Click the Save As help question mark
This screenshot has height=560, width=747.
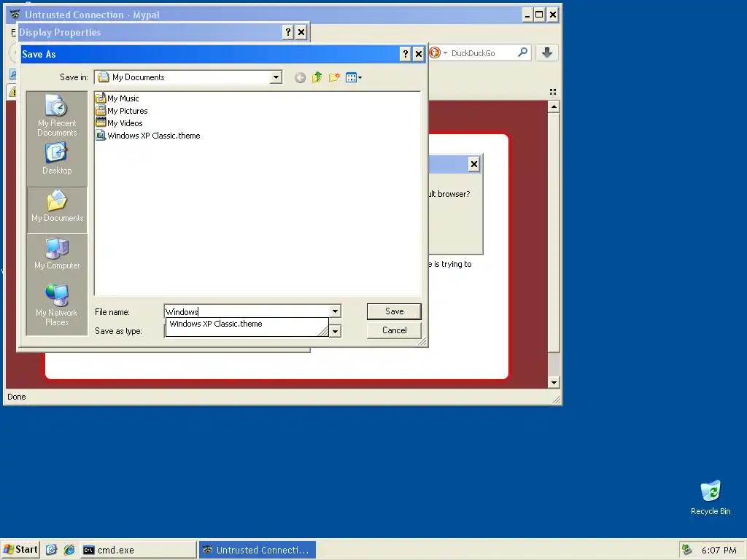click(405, 54)
